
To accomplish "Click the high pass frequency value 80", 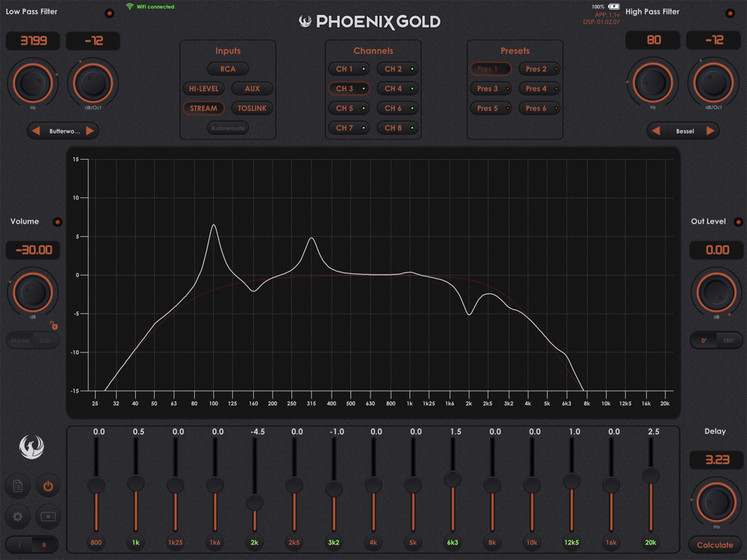I will (x=653, y=40).
